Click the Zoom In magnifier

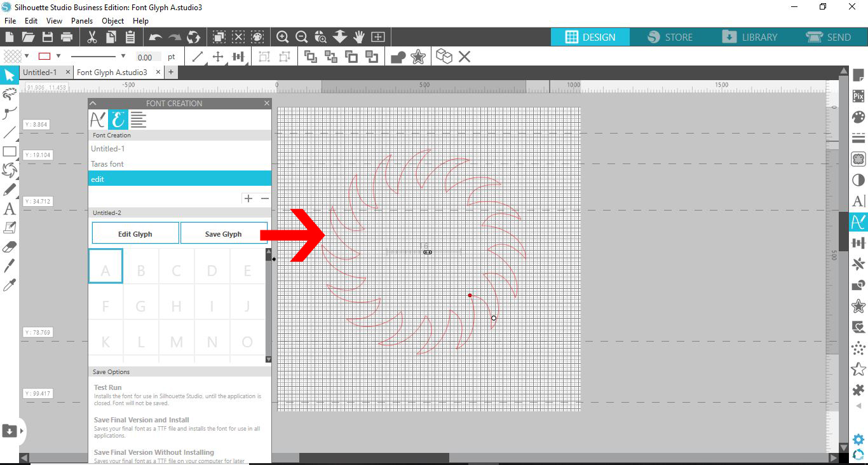[283, 37]
